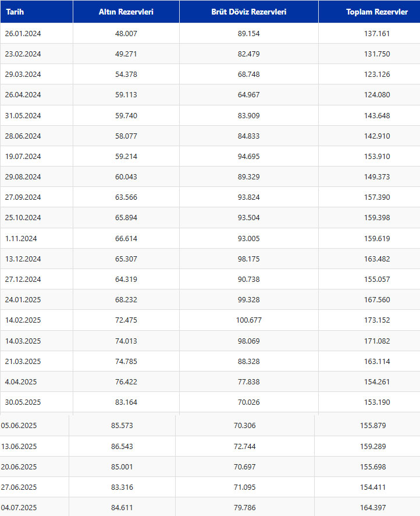Click the Altın Rezervleri column header
The width and height of the screenshot is (420, 516).
tap(126, 12)
